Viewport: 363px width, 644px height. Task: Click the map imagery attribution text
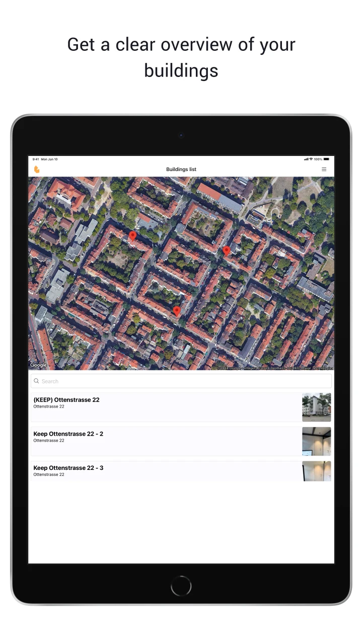pos(275,368)
